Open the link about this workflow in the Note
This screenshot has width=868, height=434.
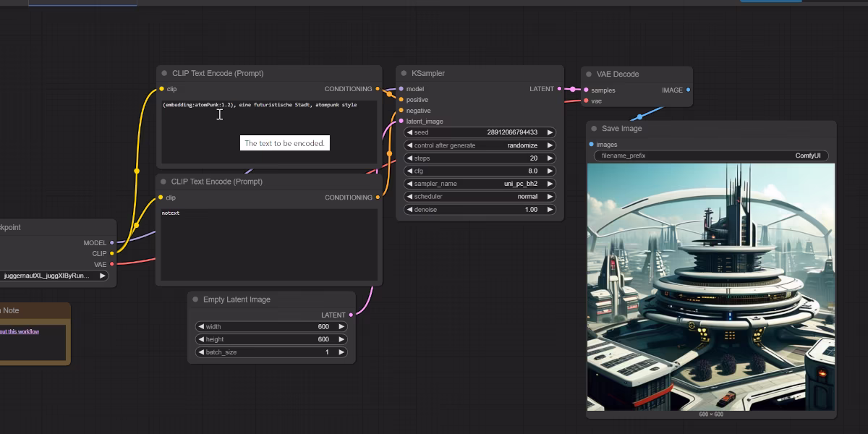pyautogui.click(x=20, y=331)
